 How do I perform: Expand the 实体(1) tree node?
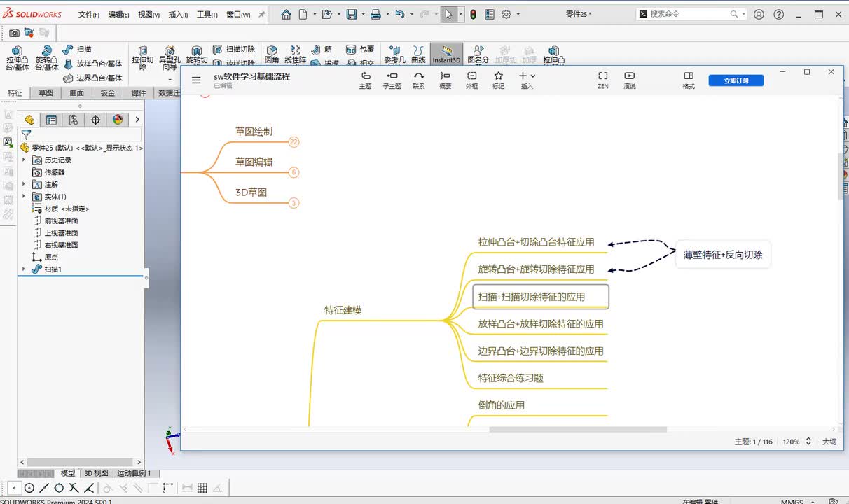pos(24,197)
